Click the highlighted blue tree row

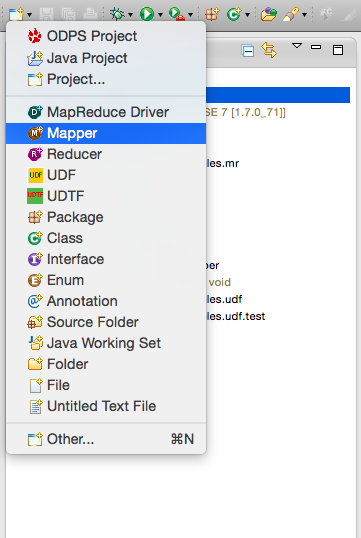[278, 95]
